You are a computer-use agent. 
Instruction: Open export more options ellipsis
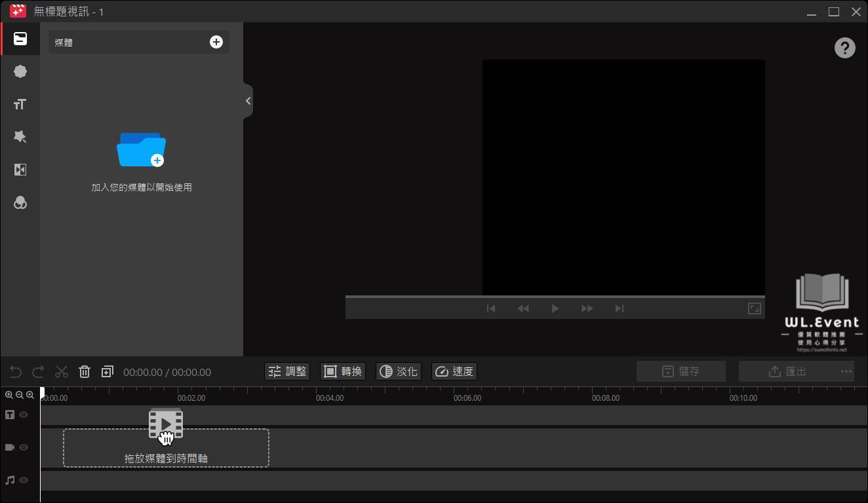tap(846, 371)
